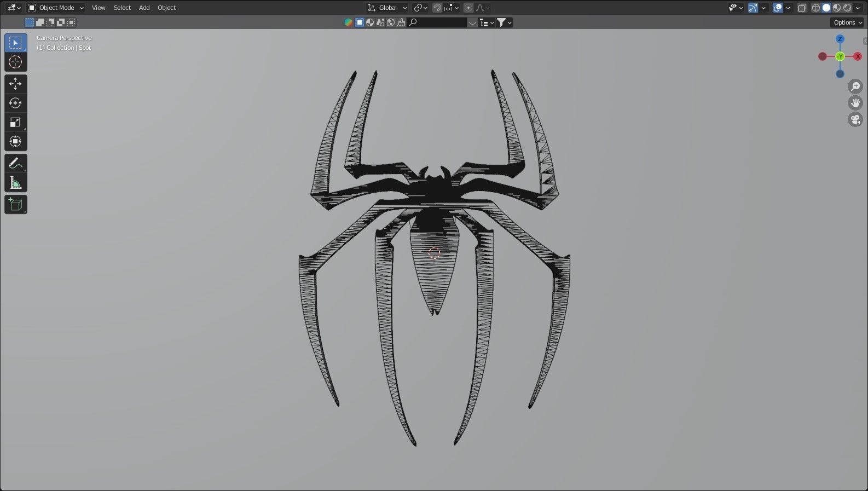The image size is (868, 491).
Task: Click the hand pan-view gizmo
Action: tap(855, 103)
